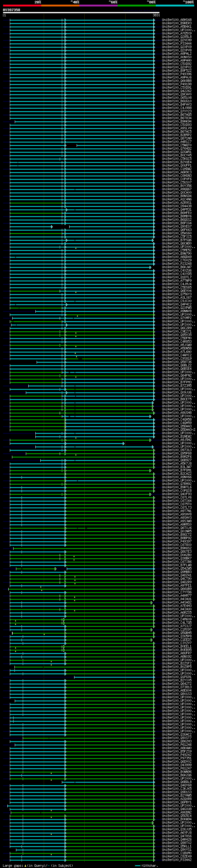Click the green ~80% identity legend bar

click(x=137, y=6)
